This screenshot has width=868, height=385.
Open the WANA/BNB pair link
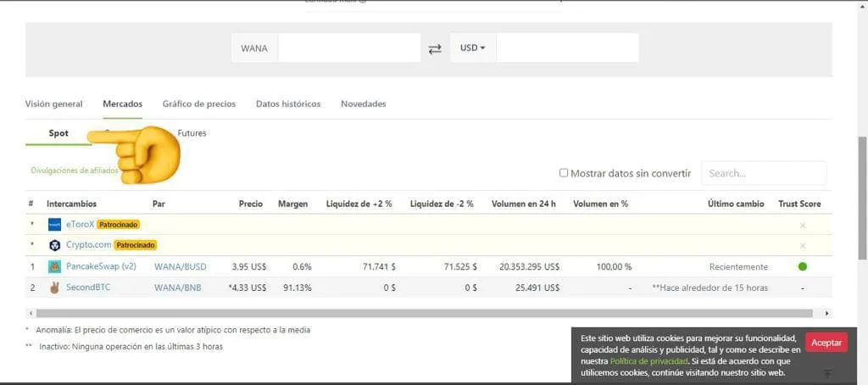(x=177, y=287)
